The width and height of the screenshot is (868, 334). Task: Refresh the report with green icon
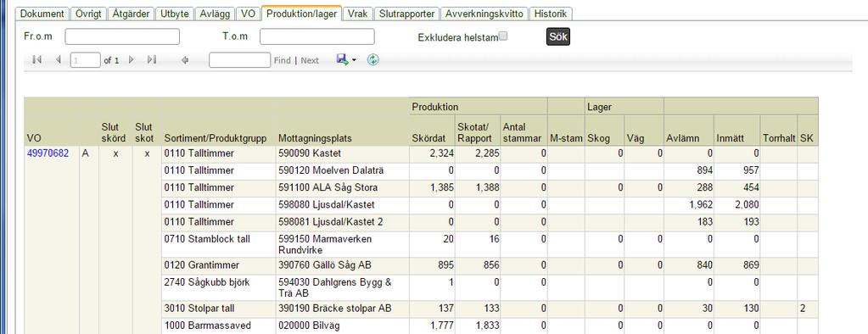tap(373, 59)
